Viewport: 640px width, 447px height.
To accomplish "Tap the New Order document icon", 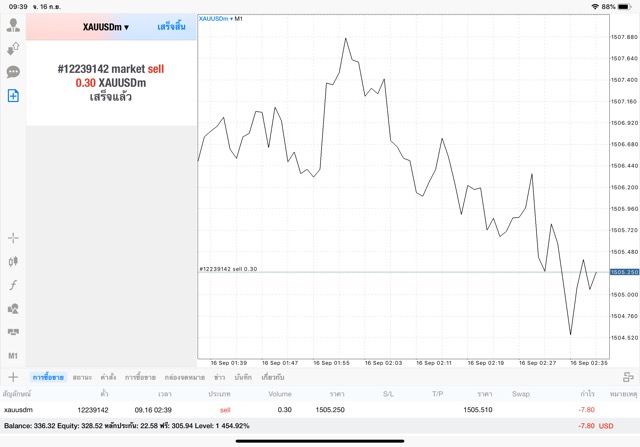I will click(13, 96).
